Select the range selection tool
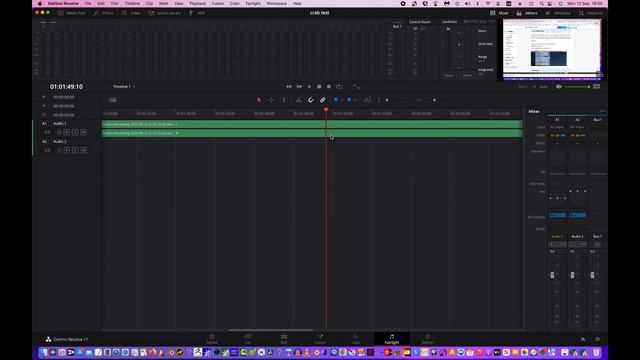The image size is (640, 360). pyautogui.click(x=271, y=100)
